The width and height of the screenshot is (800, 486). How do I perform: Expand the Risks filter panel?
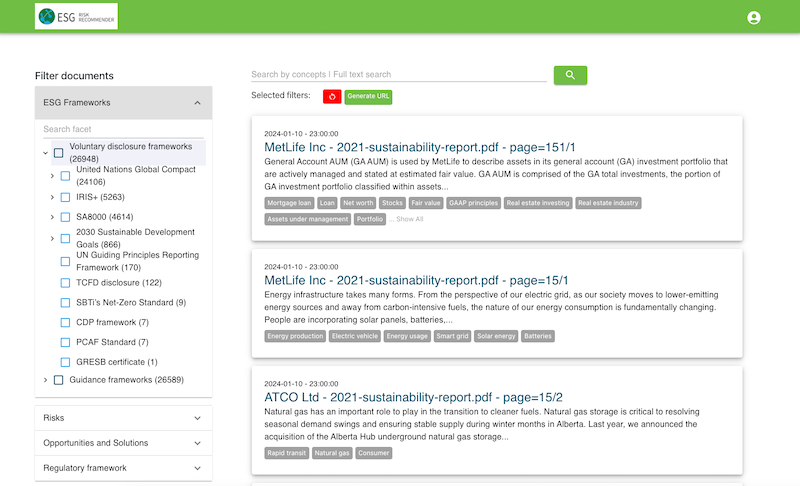[x=123, y=418]
